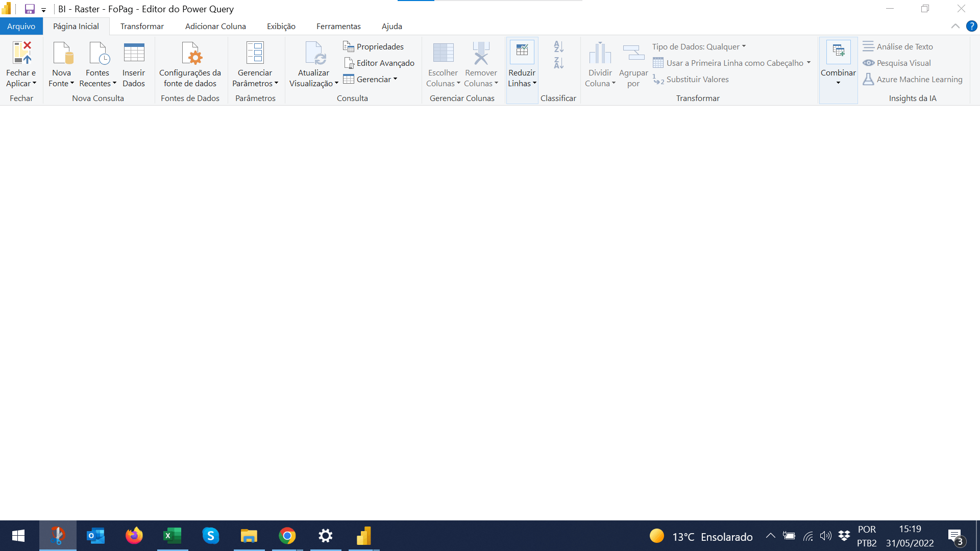Click the Remover Colunas icon

pyautogui.click(x=481, y=53)
